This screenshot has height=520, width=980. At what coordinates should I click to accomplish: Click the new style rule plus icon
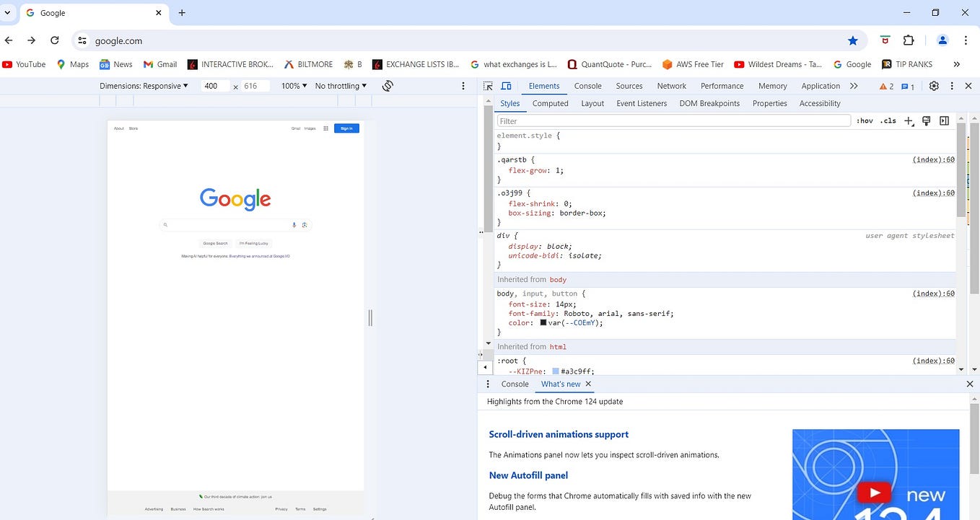click(908, 120)
